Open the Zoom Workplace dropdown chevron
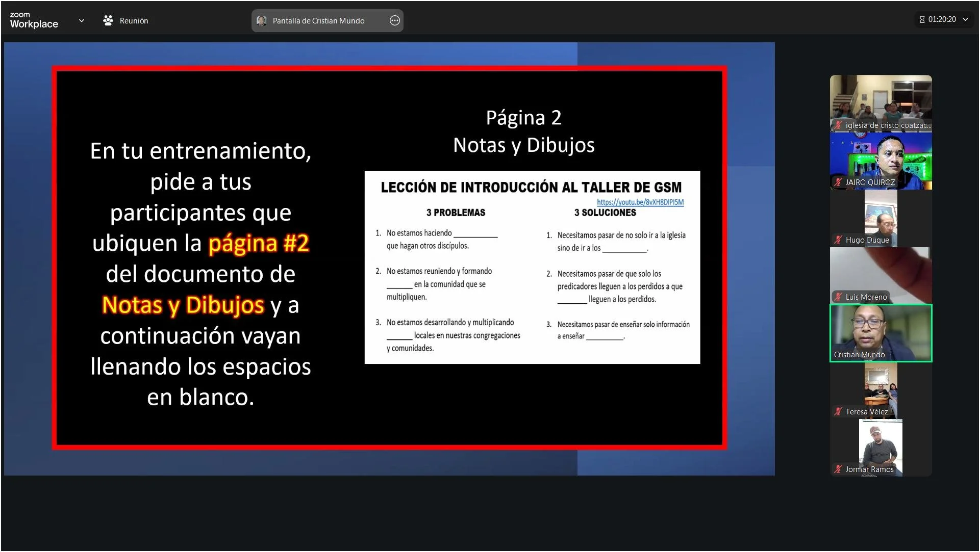The image size is (980, 552). tap(82, 20)
